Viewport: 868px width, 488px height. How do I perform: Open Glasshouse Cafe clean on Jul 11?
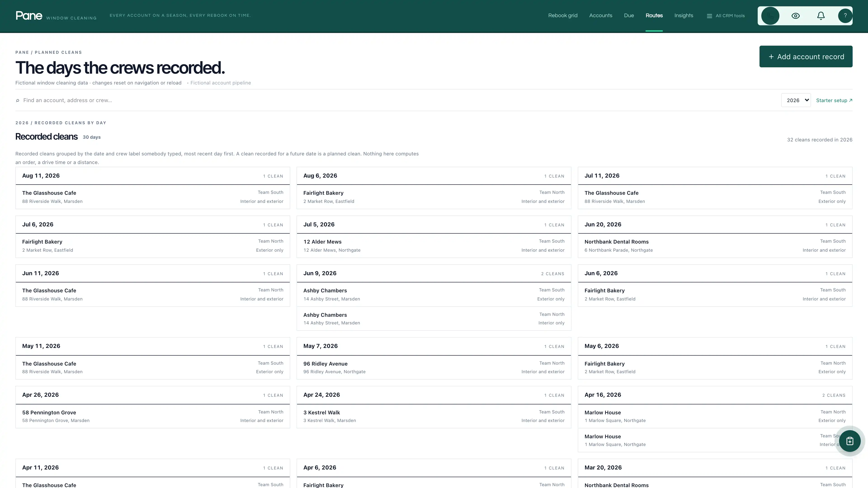click(715, 197)
